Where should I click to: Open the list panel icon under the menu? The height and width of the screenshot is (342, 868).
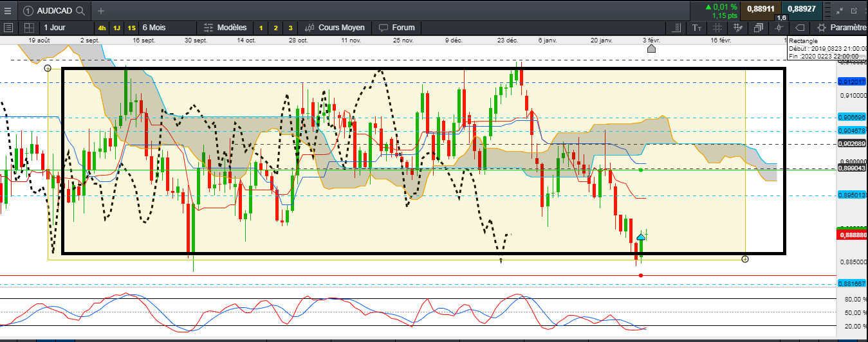pos(8,28)
